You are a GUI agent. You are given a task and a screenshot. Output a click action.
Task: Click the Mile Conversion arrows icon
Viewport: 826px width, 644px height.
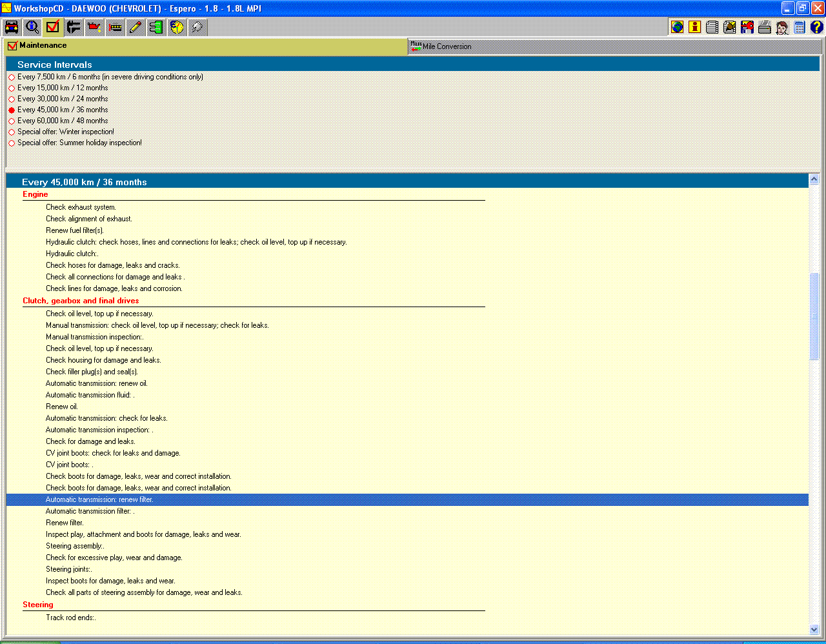pos(416,46)
